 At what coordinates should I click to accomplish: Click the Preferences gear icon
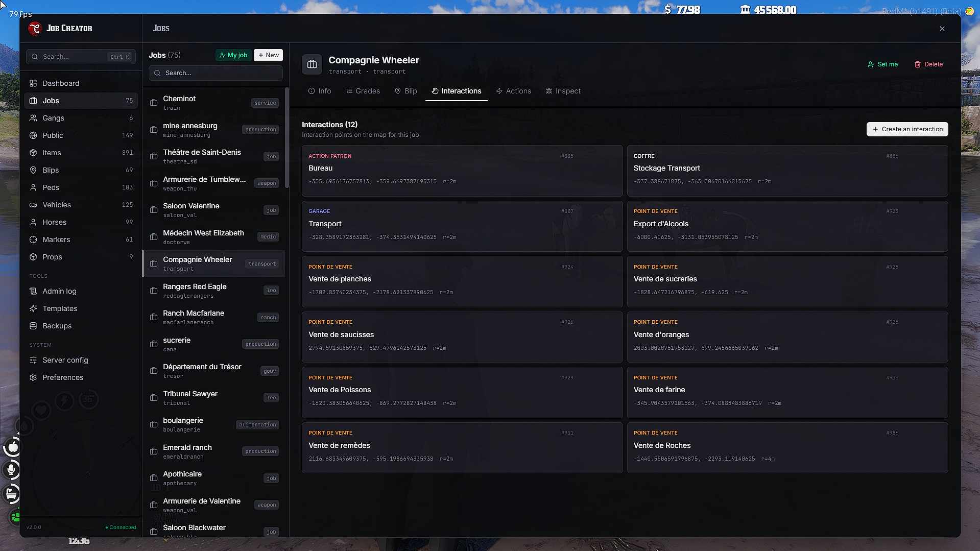tap(33, 377)
